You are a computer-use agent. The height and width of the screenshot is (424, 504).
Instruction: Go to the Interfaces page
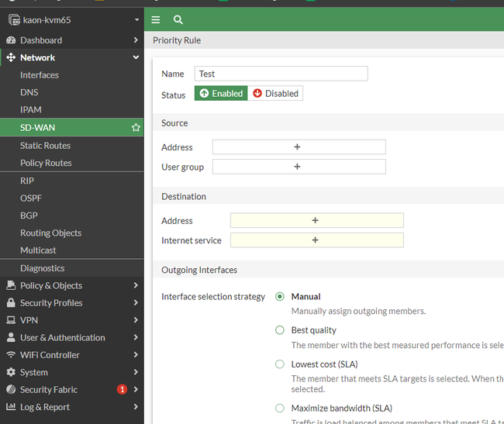pyautogui.click(x=40, y=75)
